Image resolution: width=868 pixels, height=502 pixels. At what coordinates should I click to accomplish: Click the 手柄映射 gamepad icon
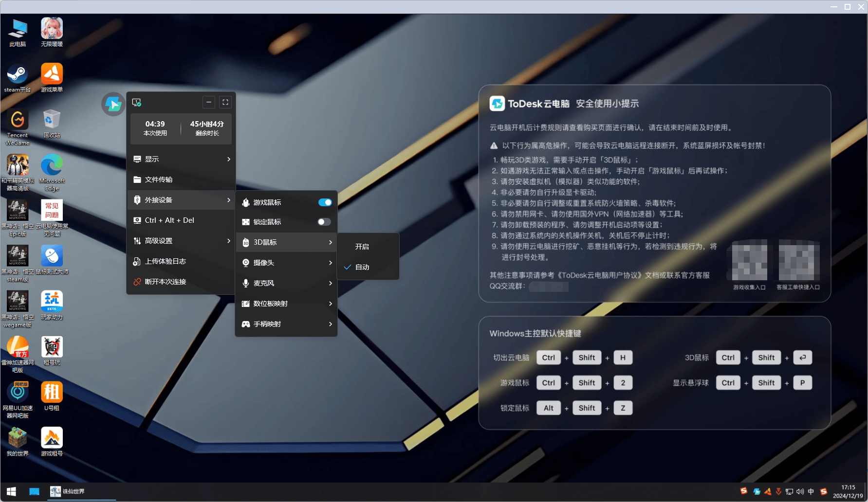246,324
